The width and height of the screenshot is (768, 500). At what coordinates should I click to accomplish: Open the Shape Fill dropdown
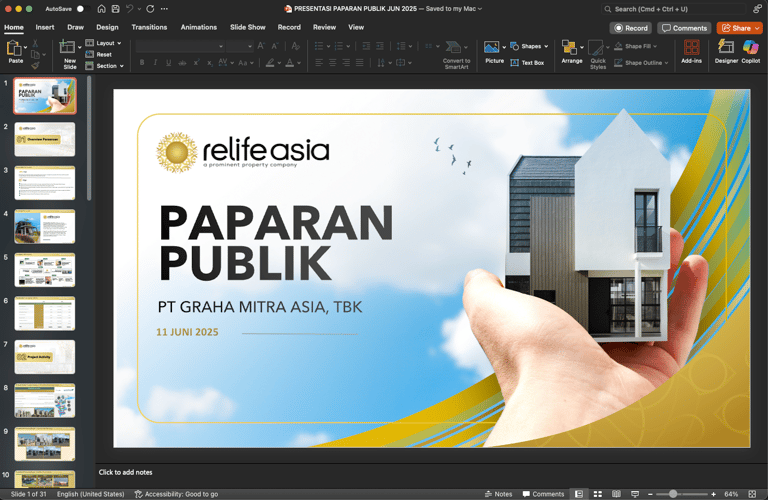click(635, 46)
